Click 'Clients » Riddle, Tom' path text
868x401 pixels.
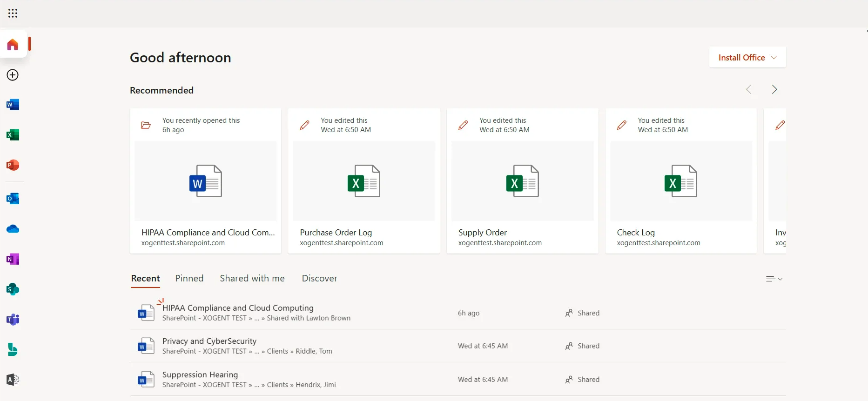[299, 351]
